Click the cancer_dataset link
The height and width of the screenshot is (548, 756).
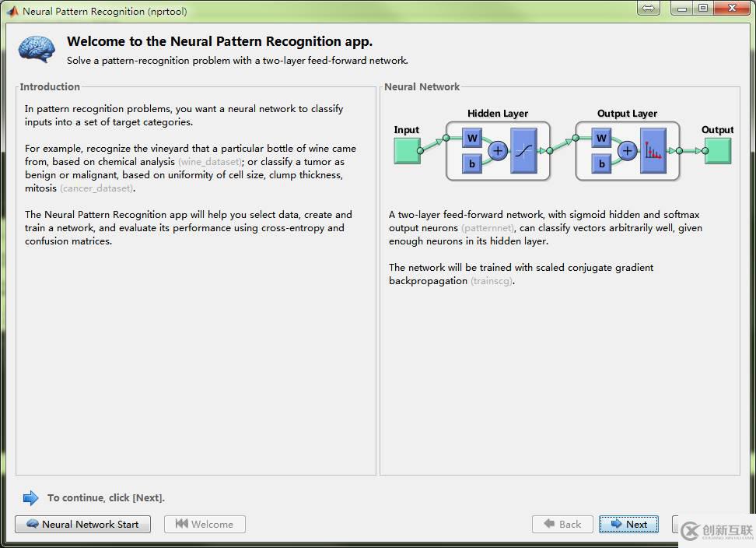[96, 188]
